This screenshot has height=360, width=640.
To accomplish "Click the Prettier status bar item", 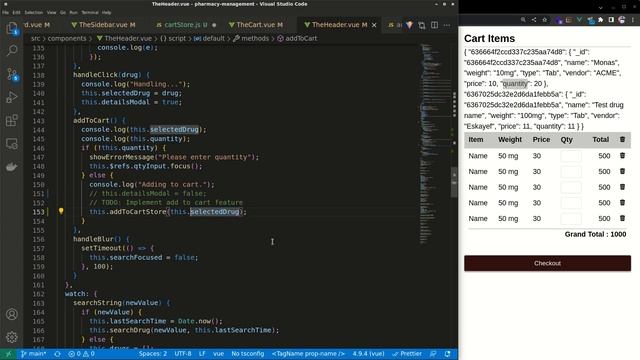I will point(407,354).
